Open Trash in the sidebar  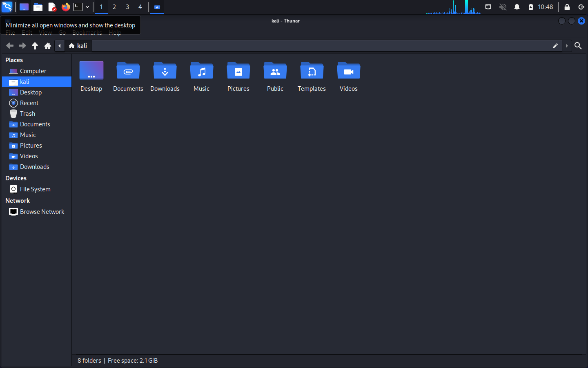coord(27,114)
